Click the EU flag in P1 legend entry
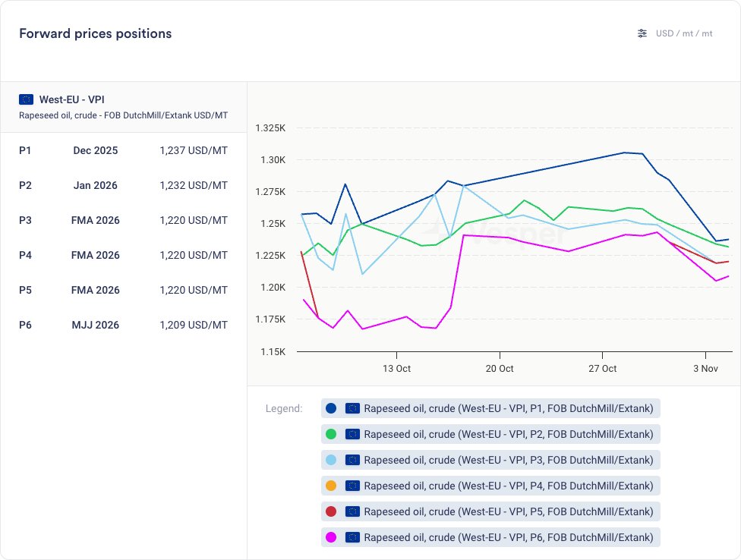 click(x=352, y=408)
